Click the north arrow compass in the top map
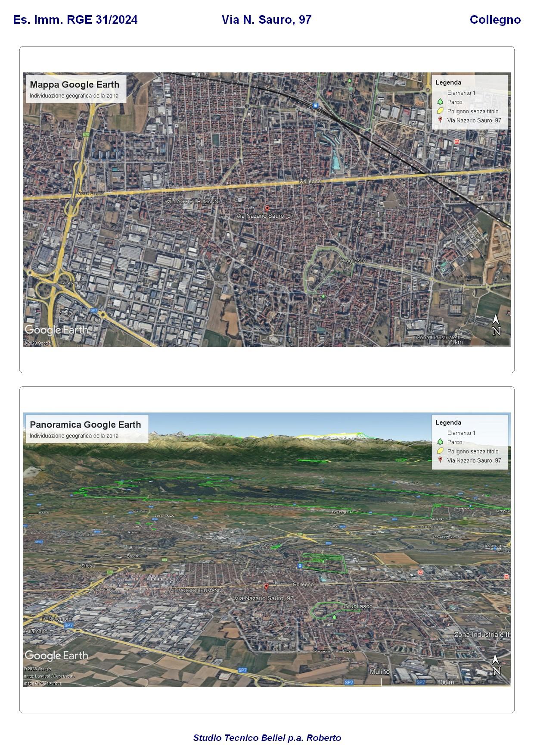Screen dimensions: 534x756 pos(496,325)
